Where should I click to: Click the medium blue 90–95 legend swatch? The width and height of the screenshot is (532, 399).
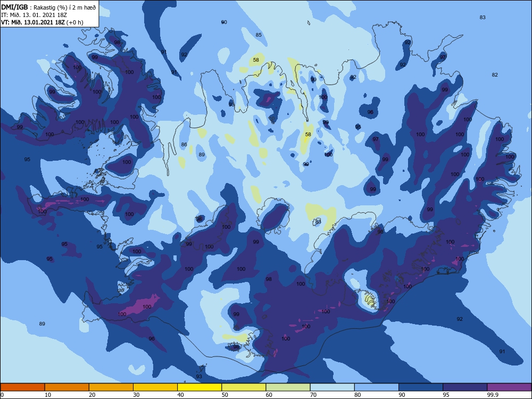pyautogui.click(x=421, y=387)
